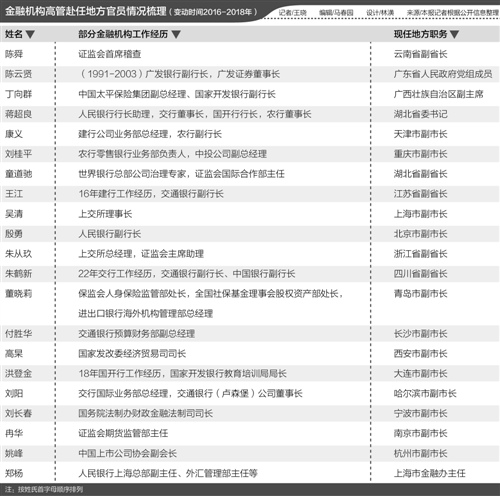Click the triangle beside 姓名 header

click(30, 34)
